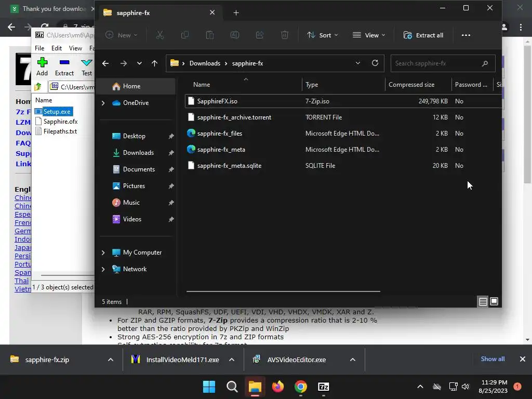Click the Explorer horizontal scrollbar
The height and width of the screenshot is (399, 532).
[x=283, y=291]
